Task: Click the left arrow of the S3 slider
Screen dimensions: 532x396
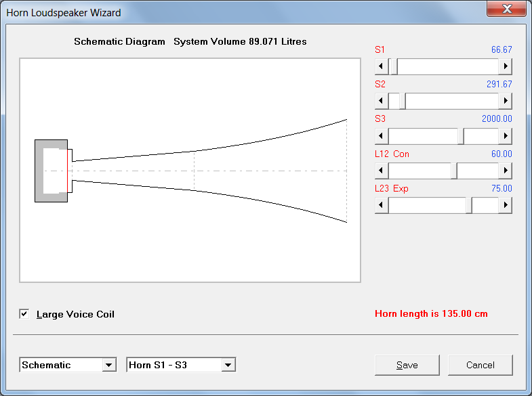Action: (382, 136)
